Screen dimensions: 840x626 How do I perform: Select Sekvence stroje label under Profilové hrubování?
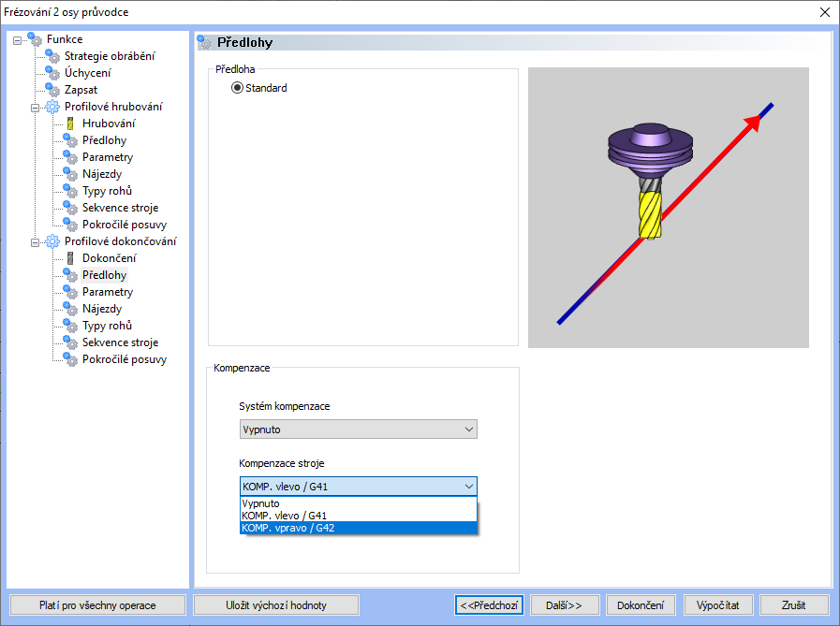coord(121,208)
